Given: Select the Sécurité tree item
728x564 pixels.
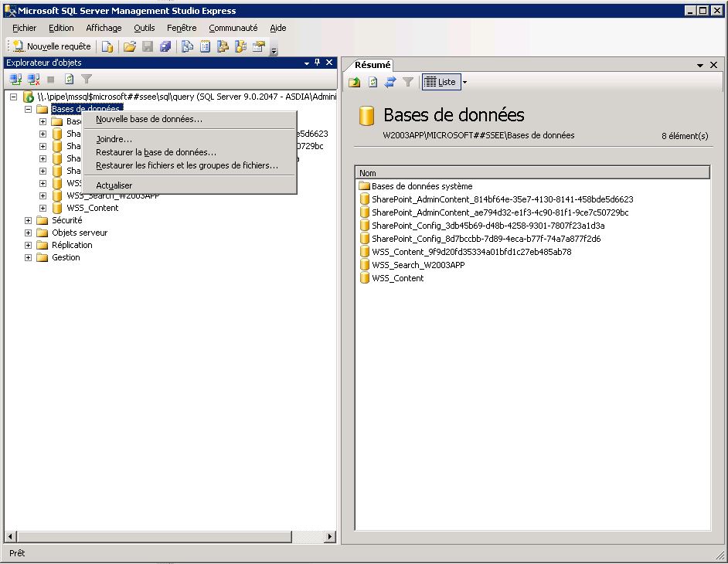Looking at the screenshot, I should [x=67, y=220].
